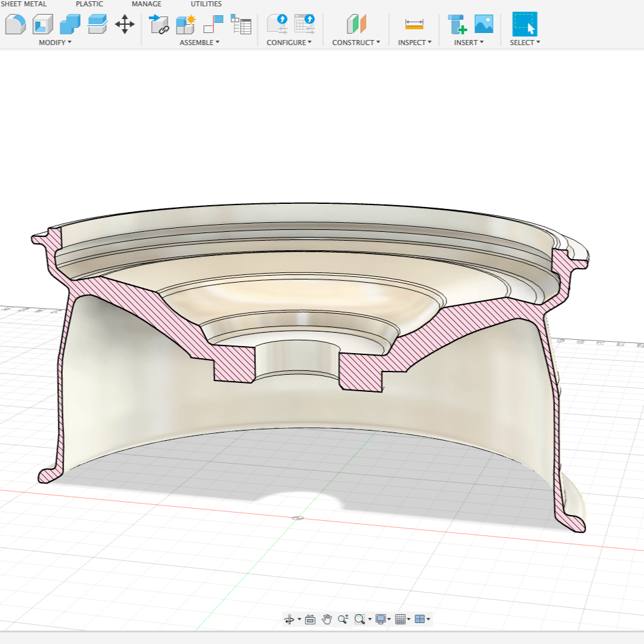Choose the Combine bodies tool

(x=70, y=24)
